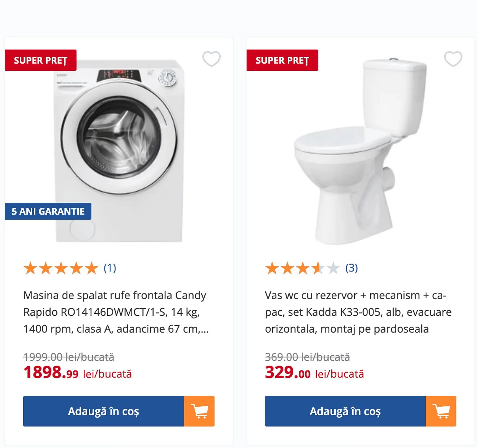This screenshot has width=478, height=448.
Task: Click orange cart icon for Candy washer
Action: (199, 411)
